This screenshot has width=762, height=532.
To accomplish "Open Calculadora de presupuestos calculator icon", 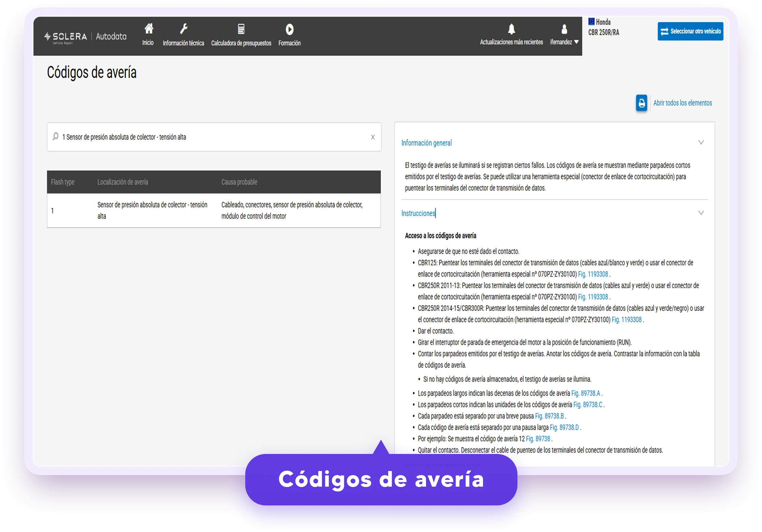I will 241,29.
